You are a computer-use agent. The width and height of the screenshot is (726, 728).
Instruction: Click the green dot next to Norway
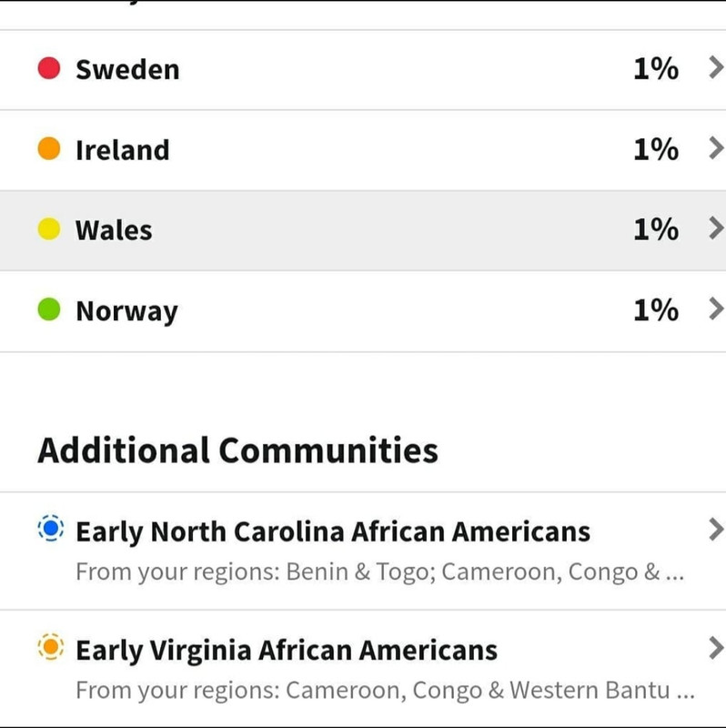[49, 310]
